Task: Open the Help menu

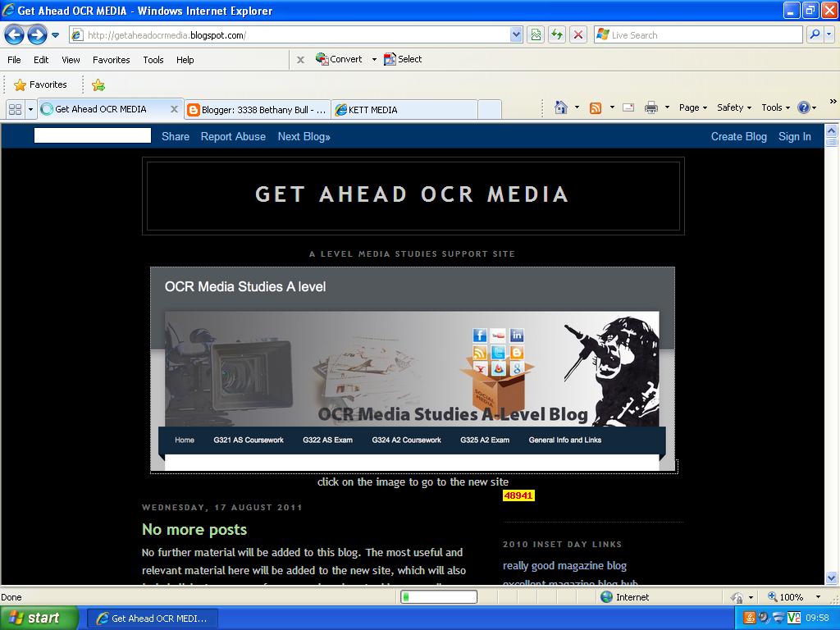Action: click(x=185, y=60)
